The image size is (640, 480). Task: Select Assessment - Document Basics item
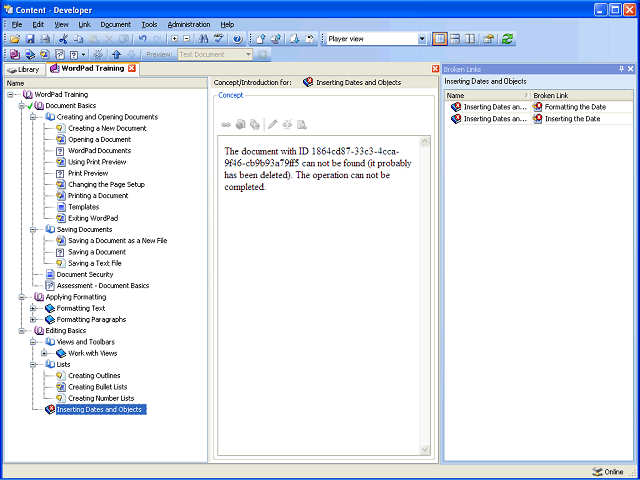[103, 286]
